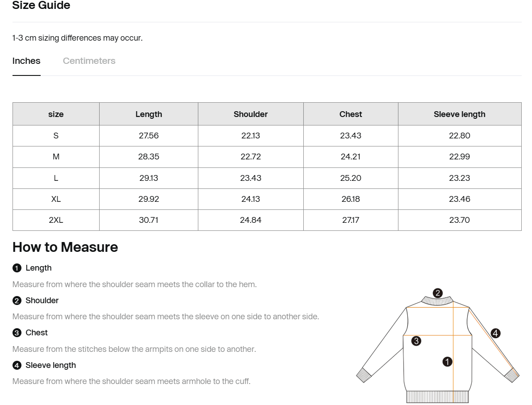Click the Size Guide heading
Viewport: 532px width, 405px height.
tap(41, 6)
